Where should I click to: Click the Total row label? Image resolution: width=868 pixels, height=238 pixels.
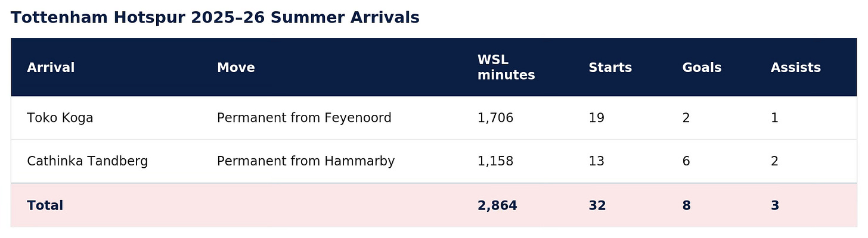click(45, 206)
